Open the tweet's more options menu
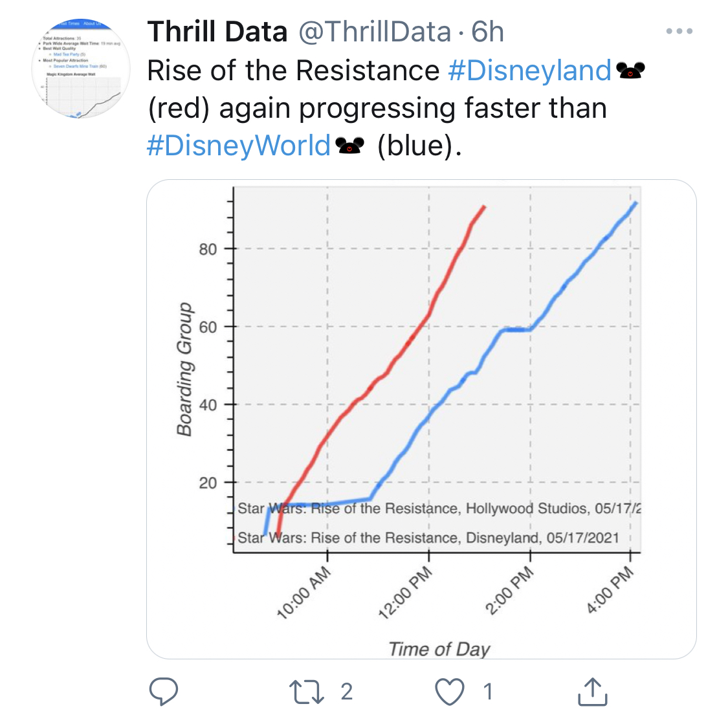Viewport: 728px width, 726px height. [x=679, y=31]
